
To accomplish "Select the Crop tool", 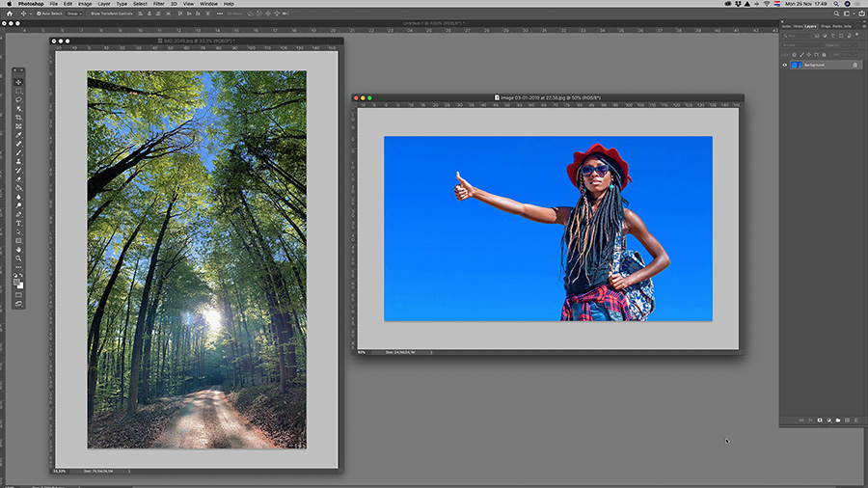I will (x=18, y=118).
